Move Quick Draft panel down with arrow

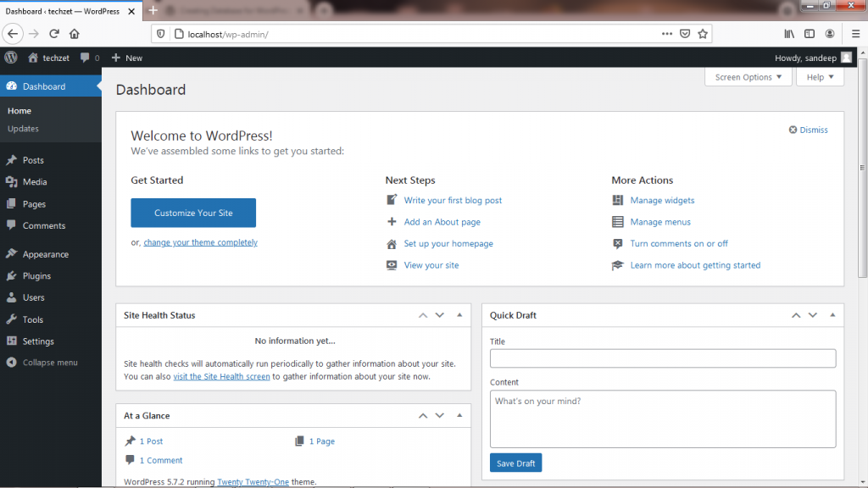pyautogui.click(x=813, y=315)
